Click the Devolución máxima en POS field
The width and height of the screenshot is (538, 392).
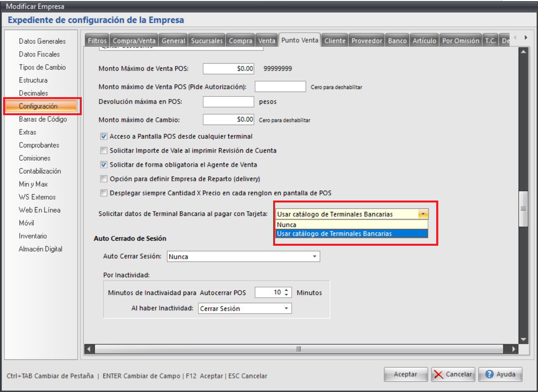pyautogui.click(x=228, y=102)
